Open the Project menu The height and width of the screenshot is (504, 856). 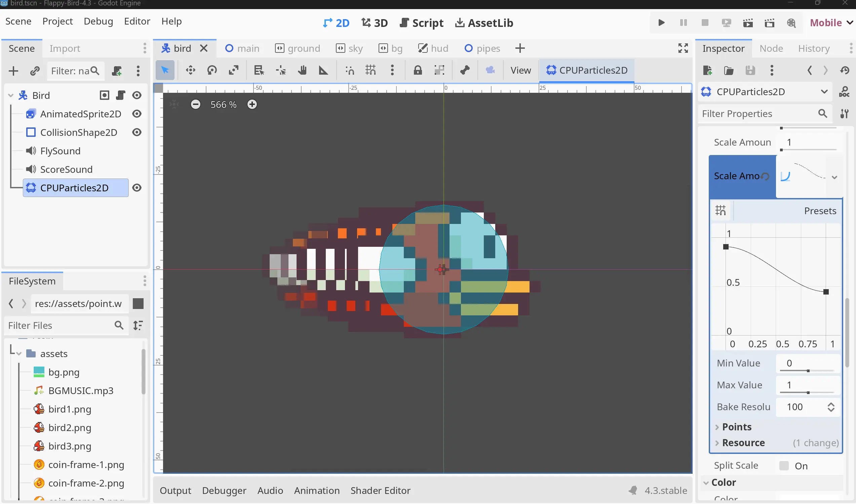(57, 22)
